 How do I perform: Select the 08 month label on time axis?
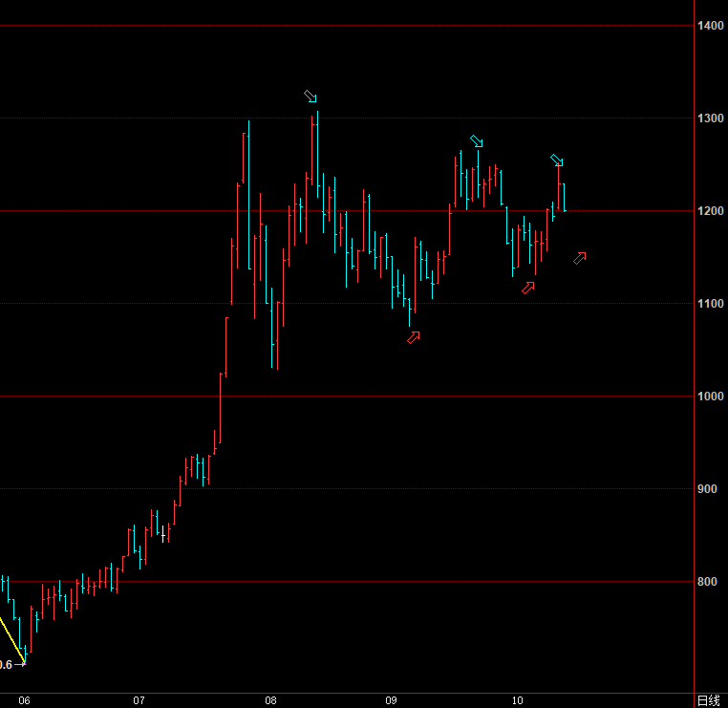click(x=270, y=700)
